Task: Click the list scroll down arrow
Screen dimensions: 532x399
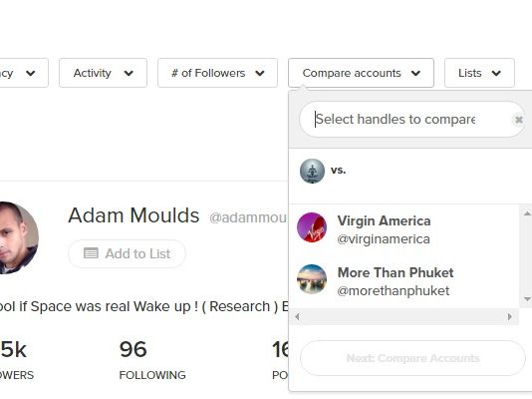Action: coord(527,299)
